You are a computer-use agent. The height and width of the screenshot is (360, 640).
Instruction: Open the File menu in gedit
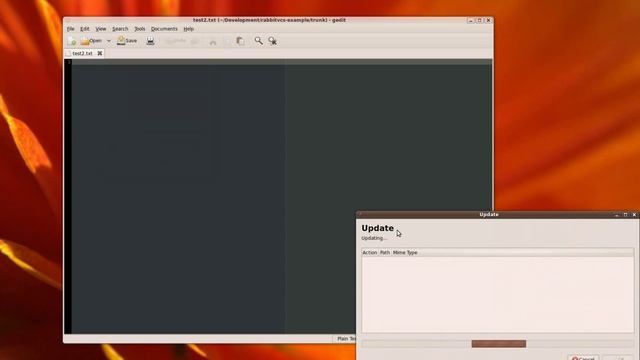point(71,29)
